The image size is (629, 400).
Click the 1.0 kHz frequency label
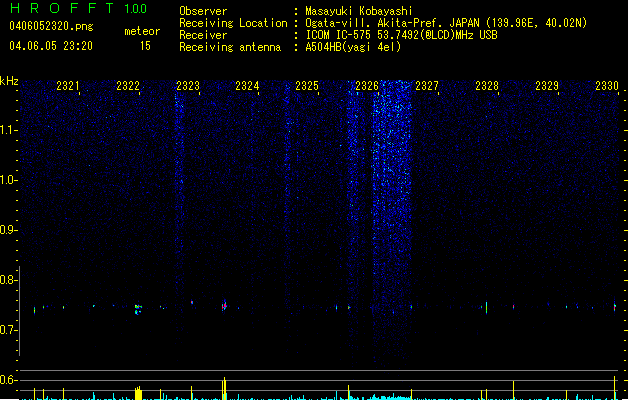click(x=9, y=180)
